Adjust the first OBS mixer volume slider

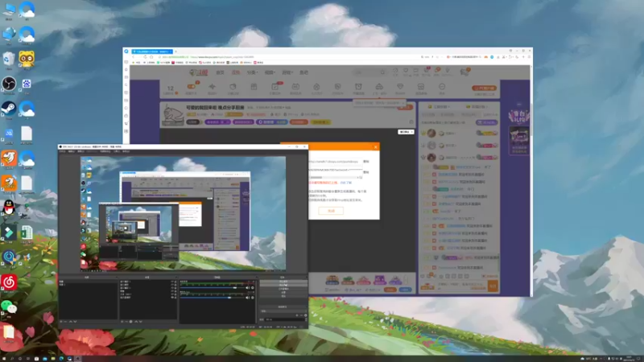tap(213, 288)
